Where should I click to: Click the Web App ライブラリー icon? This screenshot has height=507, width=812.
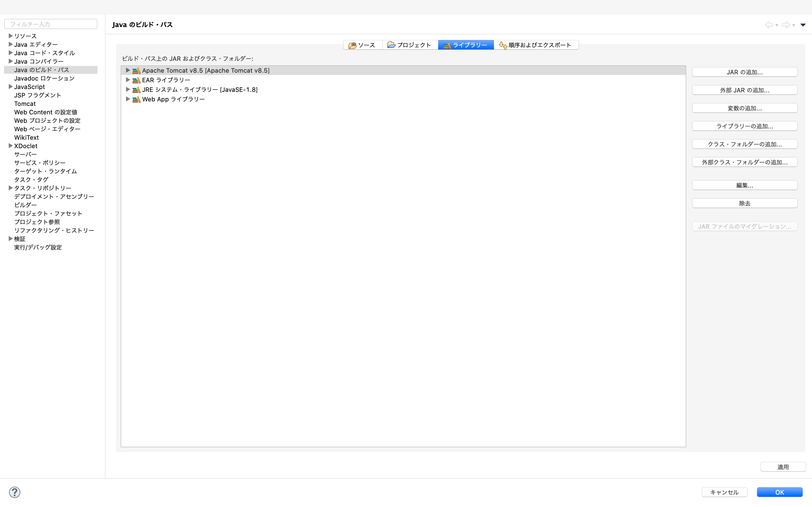136,99
